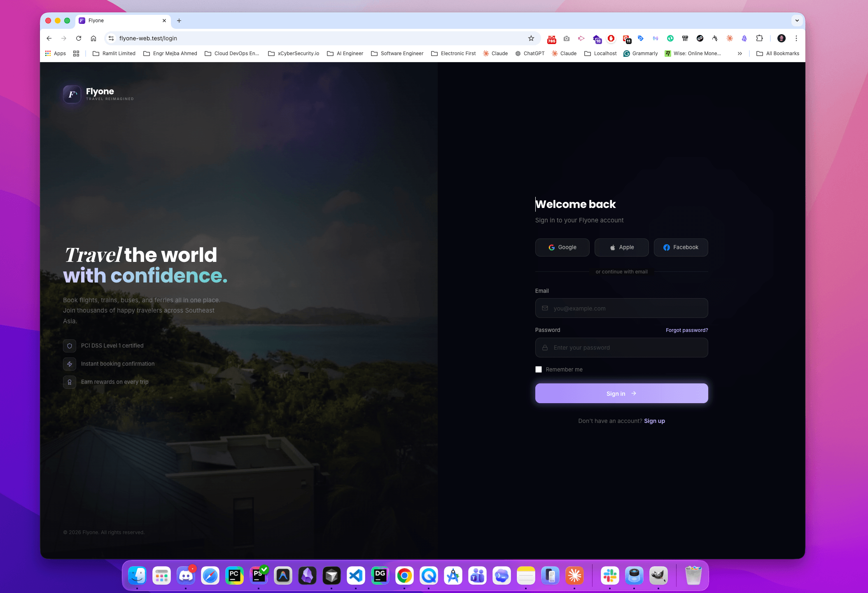Open the Chrome three-dot menu
868x593 pixels.
point(796,38)
